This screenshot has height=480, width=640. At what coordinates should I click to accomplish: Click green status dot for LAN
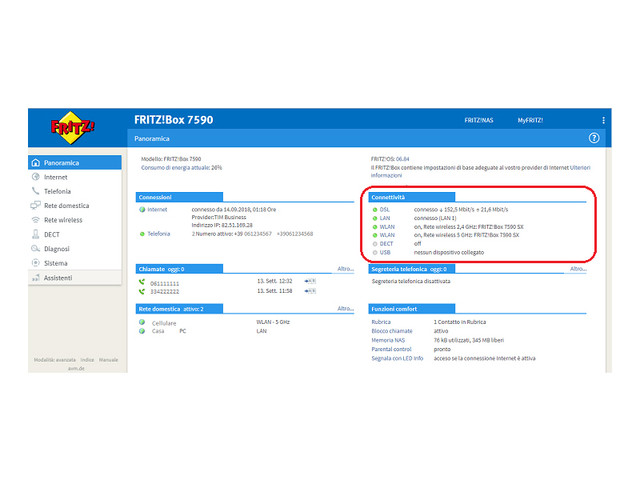pyautogui.click(x=375, y=218)
